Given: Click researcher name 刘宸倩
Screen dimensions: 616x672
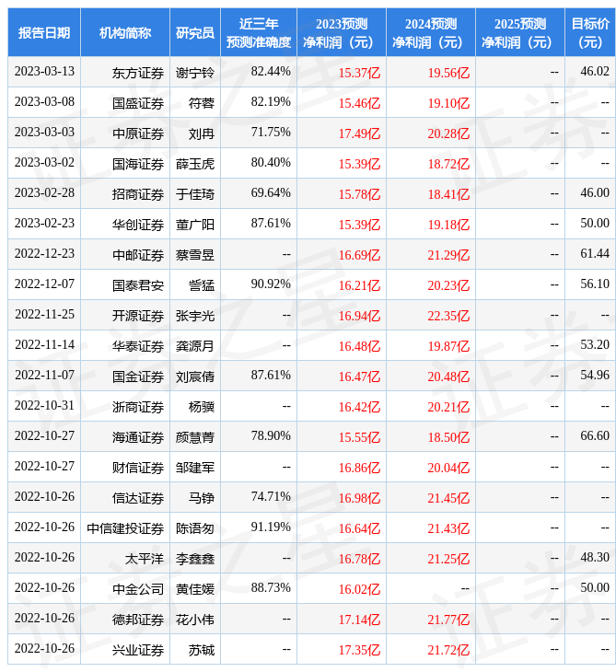Looking at the screenshot, I should [x=195, y=377].
